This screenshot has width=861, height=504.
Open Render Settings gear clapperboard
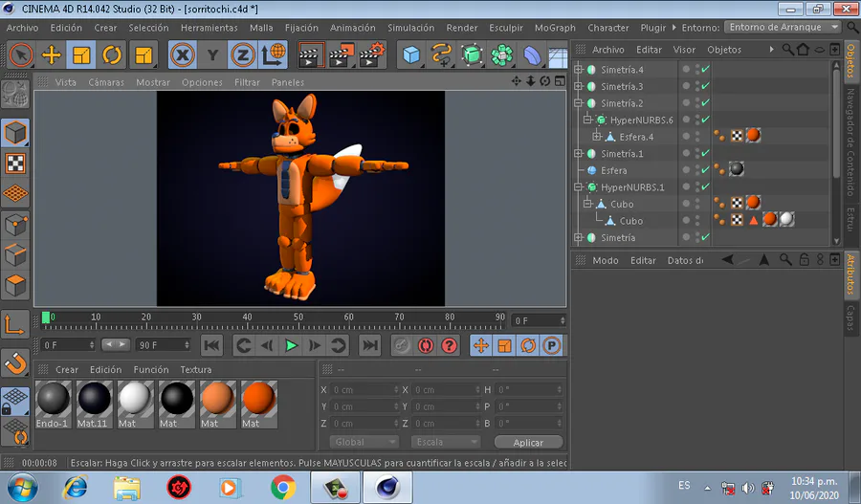coord(372,55)
